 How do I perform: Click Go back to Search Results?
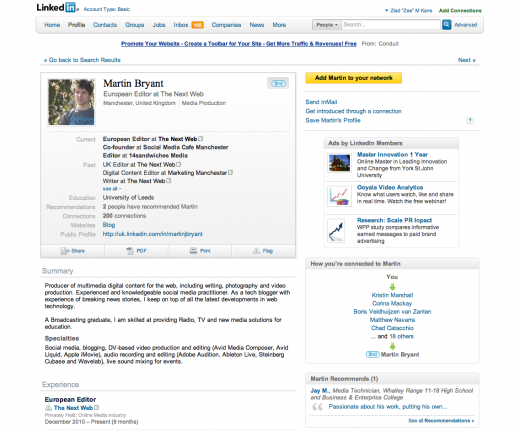click(82, 60)
